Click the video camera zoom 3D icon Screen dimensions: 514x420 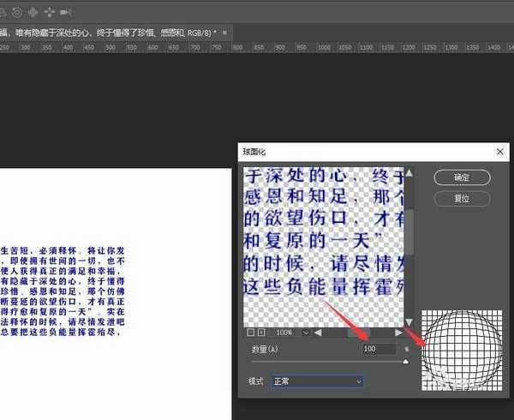tap(67, 12)
